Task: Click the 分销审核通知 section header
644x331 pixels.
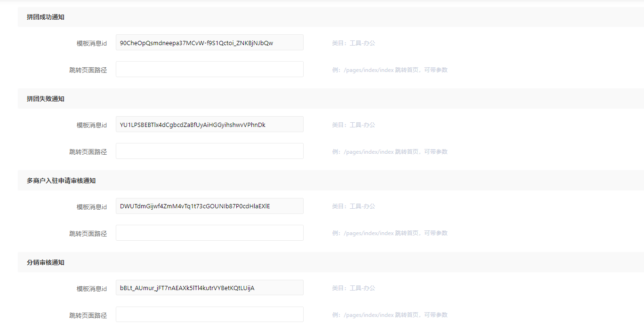Action: 46,262
